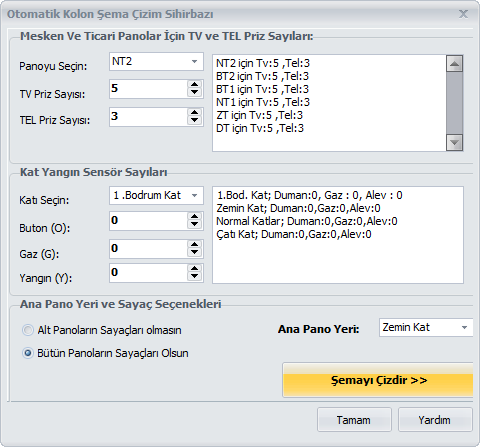
Task: Decrease TV Priz Sayısı with down arrow
Action: point(194,93)
